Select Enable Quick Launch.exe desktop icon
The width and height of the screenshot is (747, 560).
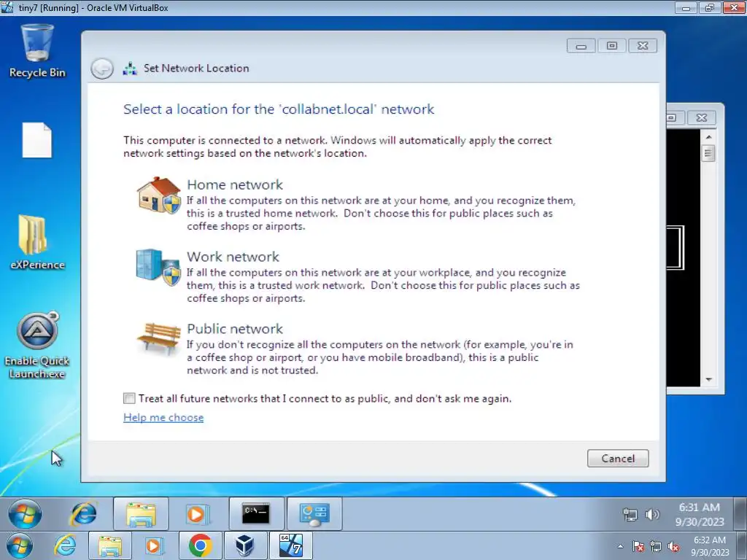click(37, 345)
